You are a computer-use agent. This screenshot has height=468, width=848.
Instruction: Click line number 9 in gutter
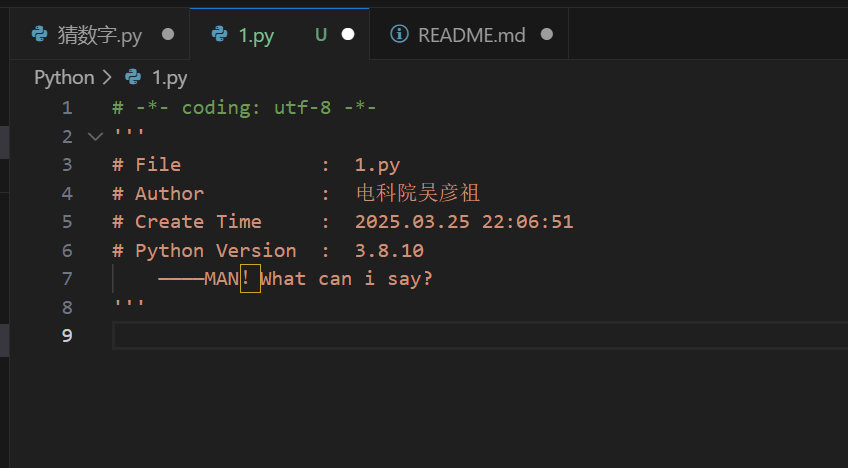click(x=67, y=335)
